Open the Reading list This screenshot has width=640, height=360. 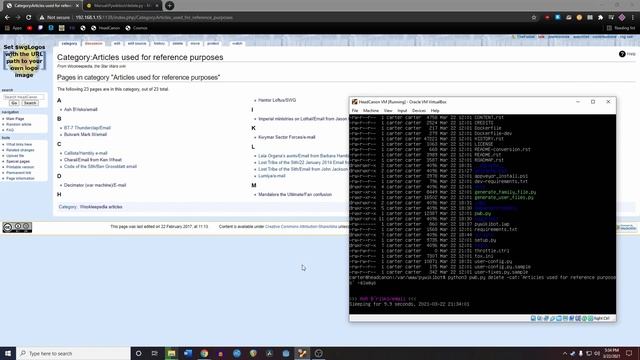[x=621, y=28]
